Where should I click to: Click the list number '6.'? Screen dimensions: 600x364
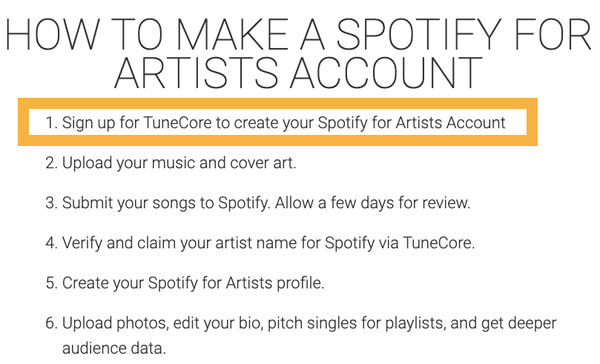pyautogui.click(x=51, y=323)
